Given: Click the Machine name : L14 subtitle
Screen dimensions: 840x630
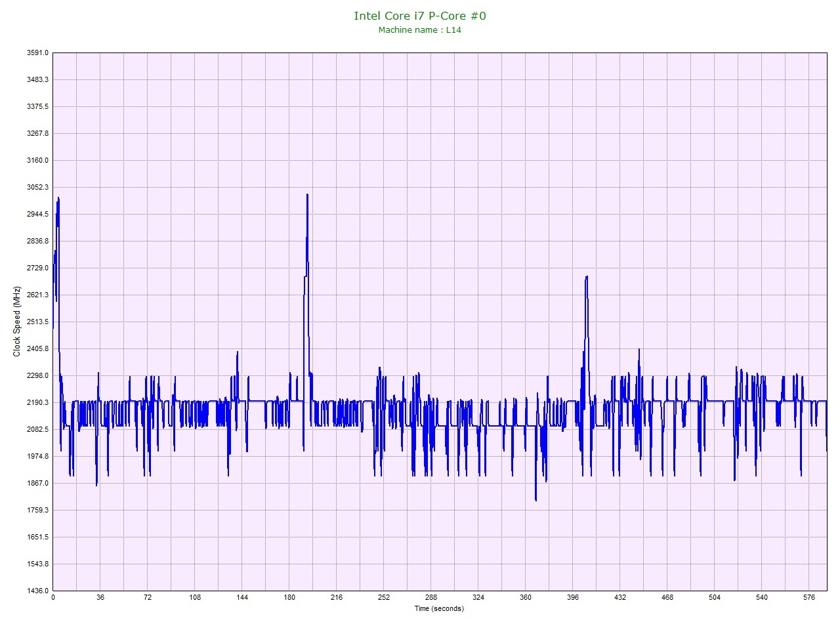Looking at the screenshot, I should pyautogui.click(x=420, y=30).
